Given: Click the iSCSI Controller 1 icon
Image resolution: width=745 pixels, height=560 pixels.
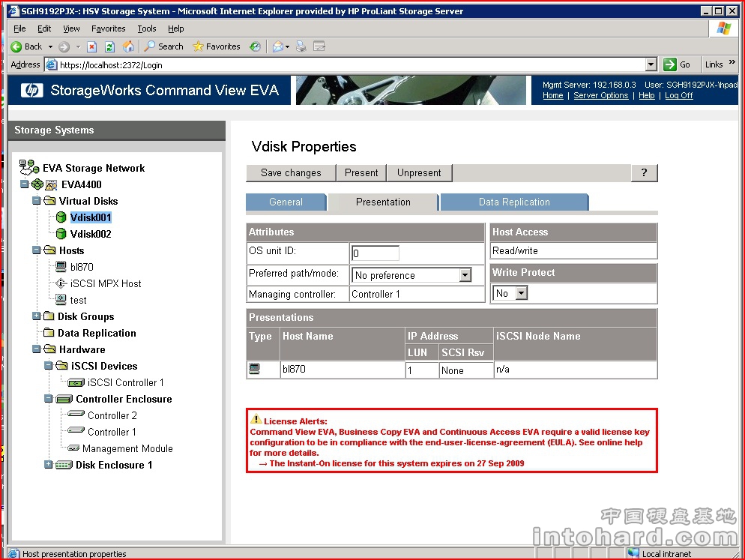Looking at the screenshot, I should 76,382.
